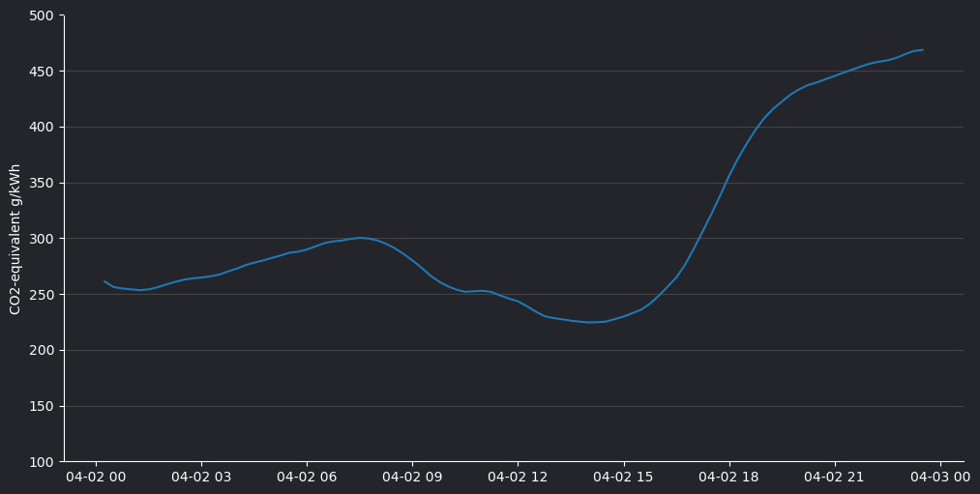Click the curve's lowest point near 225
This screenshot has width=980, height=494.
click(589, 322)
